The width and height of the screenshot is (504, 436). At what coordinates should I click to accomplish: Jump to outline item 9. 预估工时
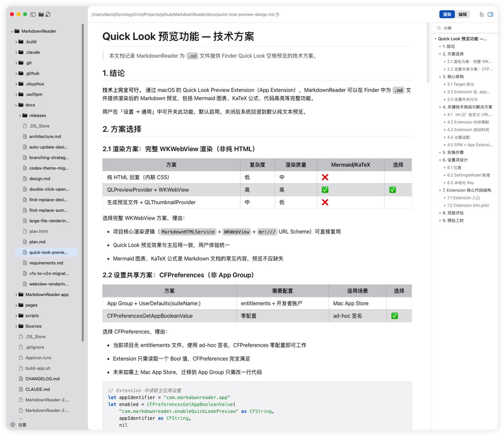click(453, 221)
